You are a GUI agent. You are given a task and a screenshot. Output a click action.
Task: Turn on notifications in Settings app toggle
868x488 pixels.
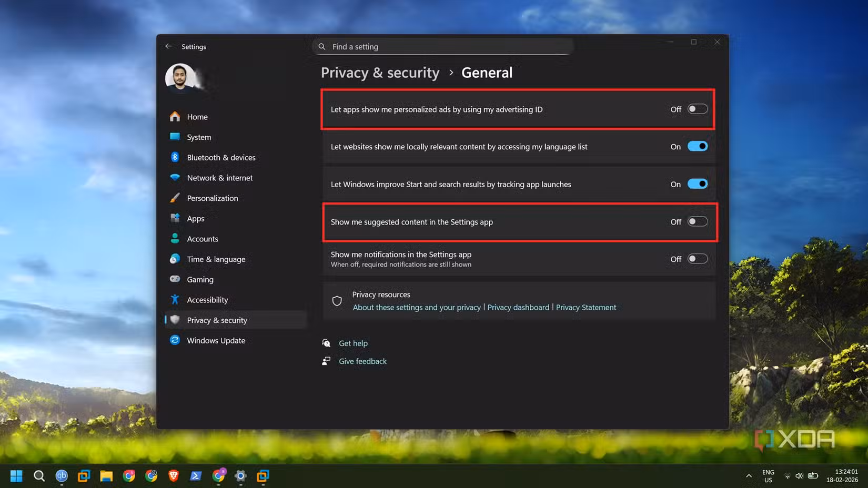pos(698,259)
